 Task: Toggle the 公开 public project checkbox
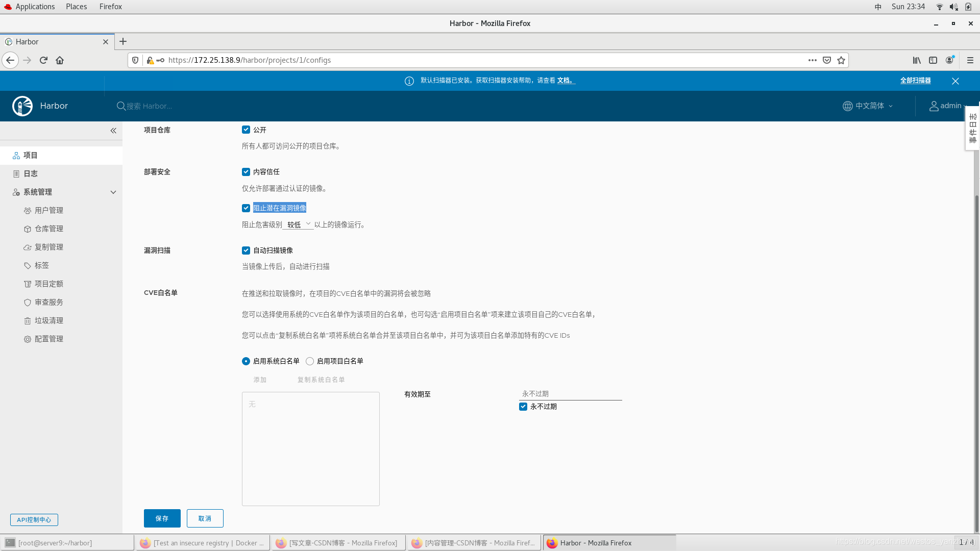[x=246, y=130]
